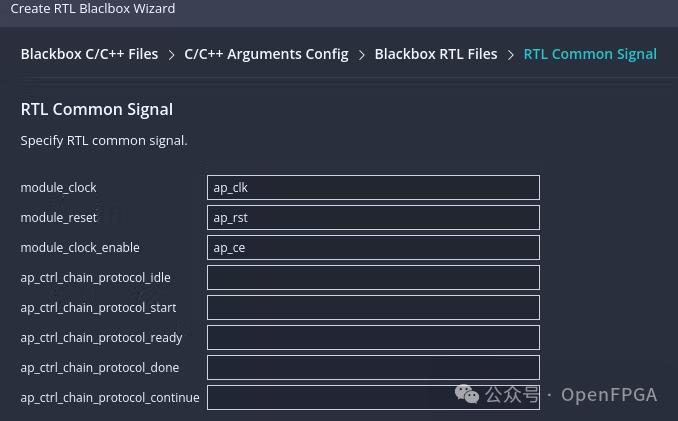
Task: Click chevron after C/C++ Arguments Config
Action: coord(362,55)
